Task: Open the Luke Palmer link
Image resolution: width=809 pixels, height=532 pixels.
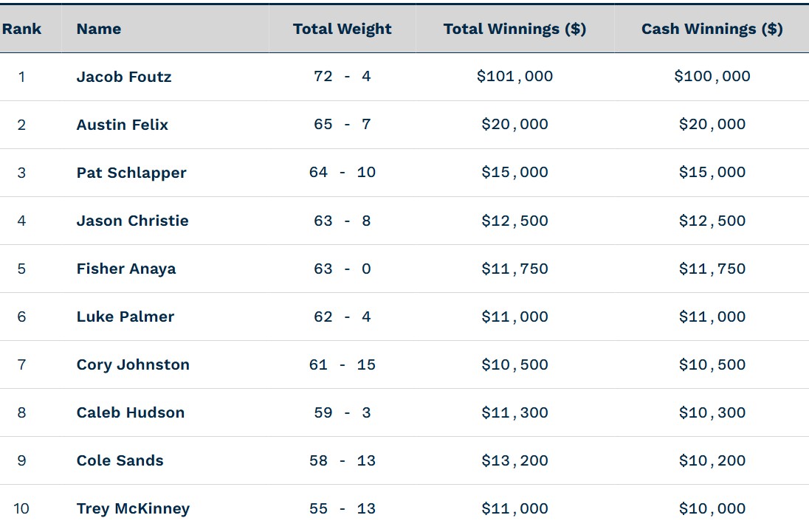Action: [x=125, y=317]
